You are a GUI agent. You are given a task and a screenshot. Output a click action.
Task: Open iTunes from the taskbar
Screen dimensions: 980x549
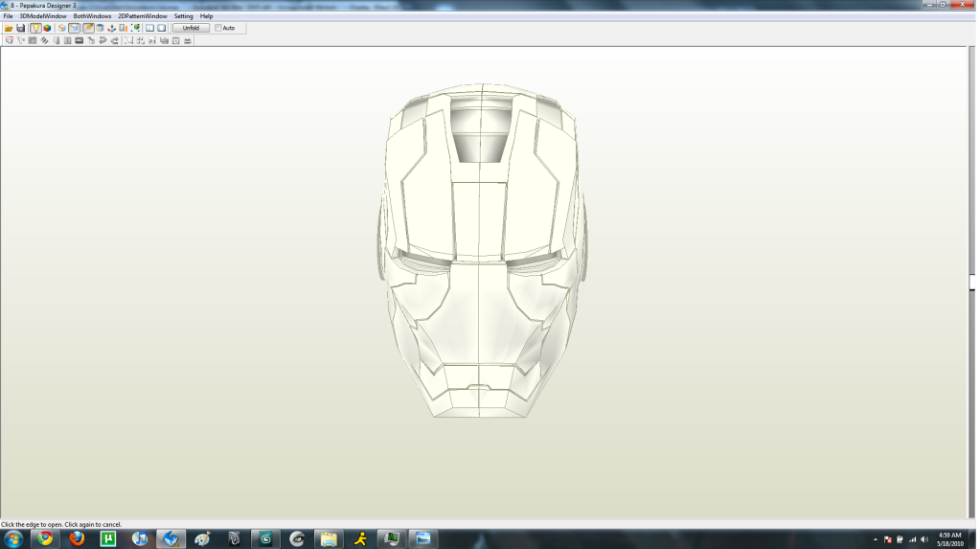[x=139, y=539]
